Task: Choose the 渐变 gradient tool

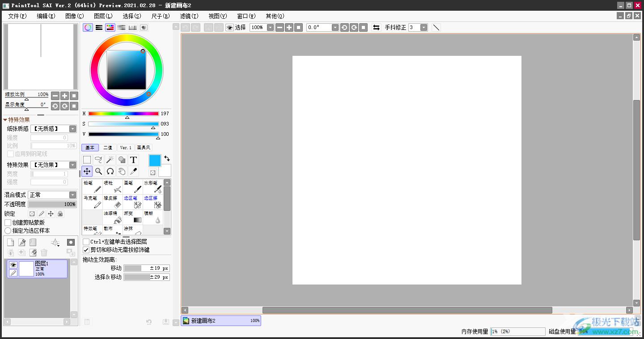Action: (x=133, y=218)
